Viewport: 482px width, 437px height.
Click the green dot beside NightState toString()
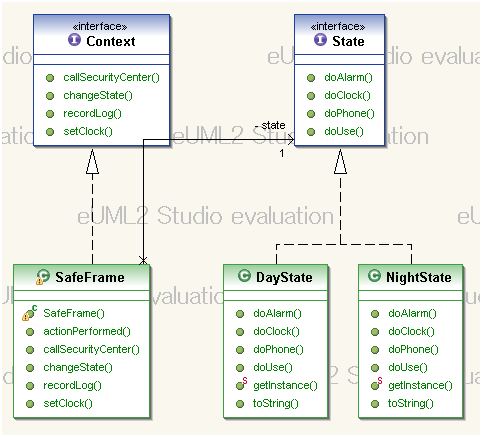[x=375, y=404]
